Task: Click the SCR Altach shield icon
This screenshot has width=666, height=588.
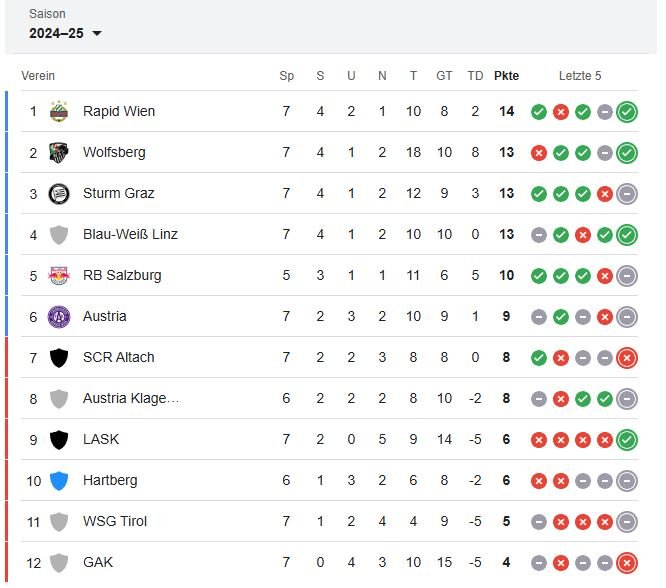Action: tap(59, 358)
